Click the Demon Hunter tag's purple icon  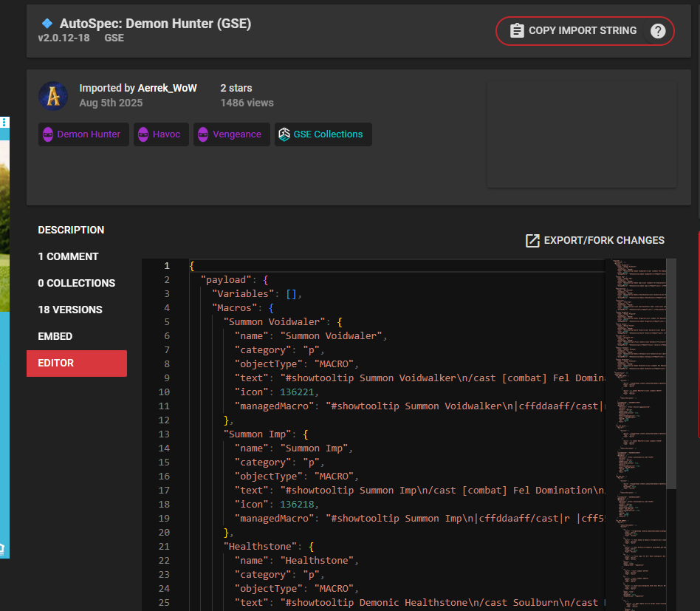pos(48,134)
